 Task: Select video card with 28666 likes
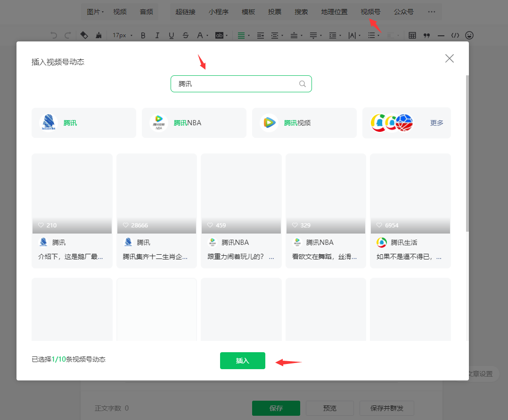pos(156,211)
